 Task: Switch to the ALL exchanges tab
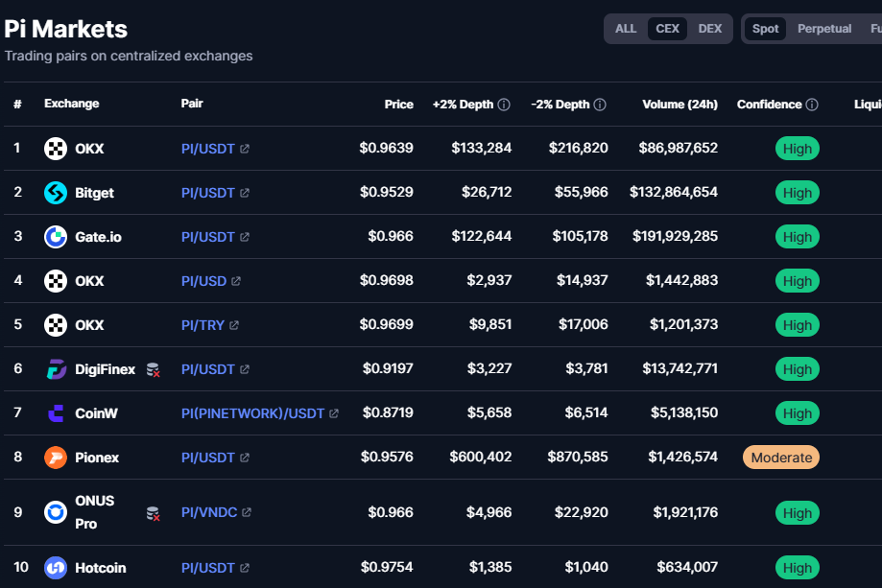pos(626,29)
